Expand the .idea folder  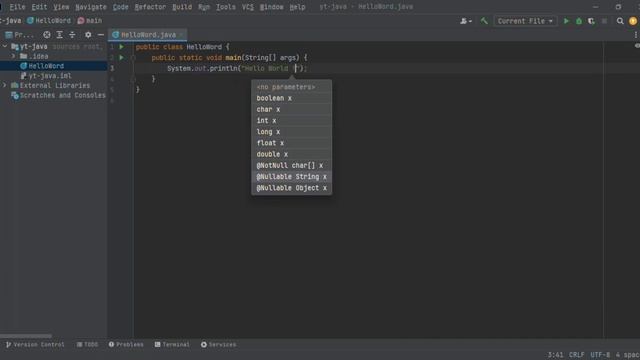pos(13,56)
